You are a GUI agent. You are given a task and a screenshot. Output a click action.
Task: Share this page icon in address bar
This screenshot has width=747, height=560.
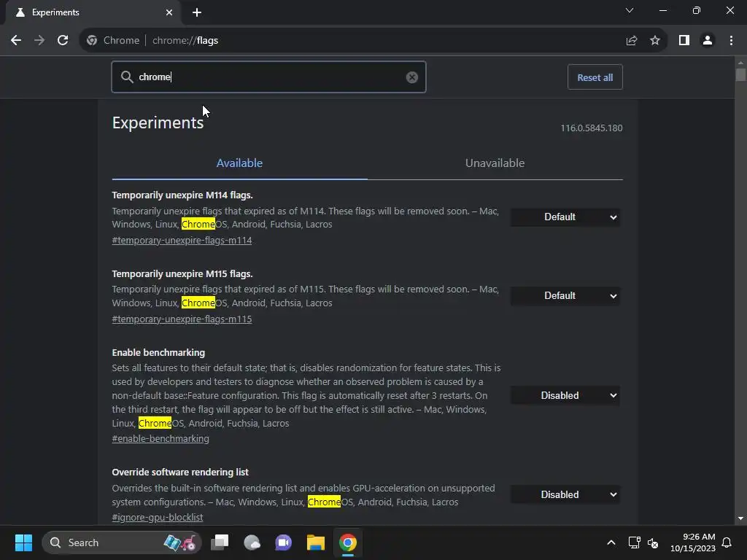(x=632, y=41)
